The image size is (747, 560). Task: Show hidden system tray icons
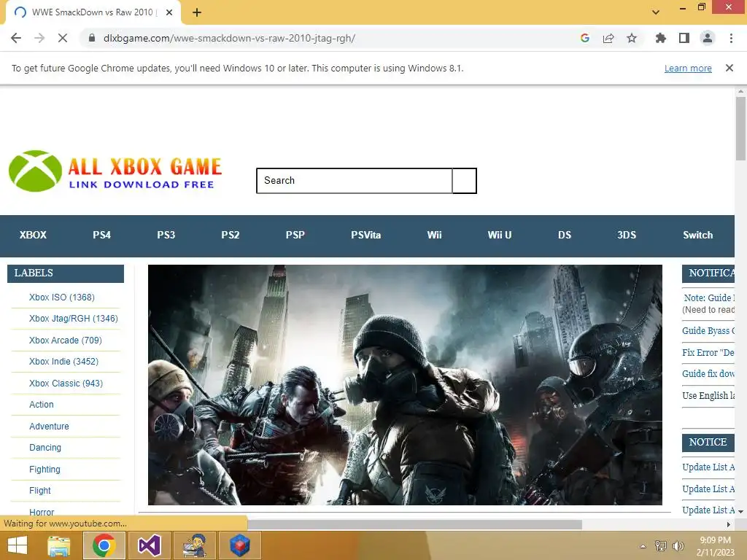click(643, 546)
